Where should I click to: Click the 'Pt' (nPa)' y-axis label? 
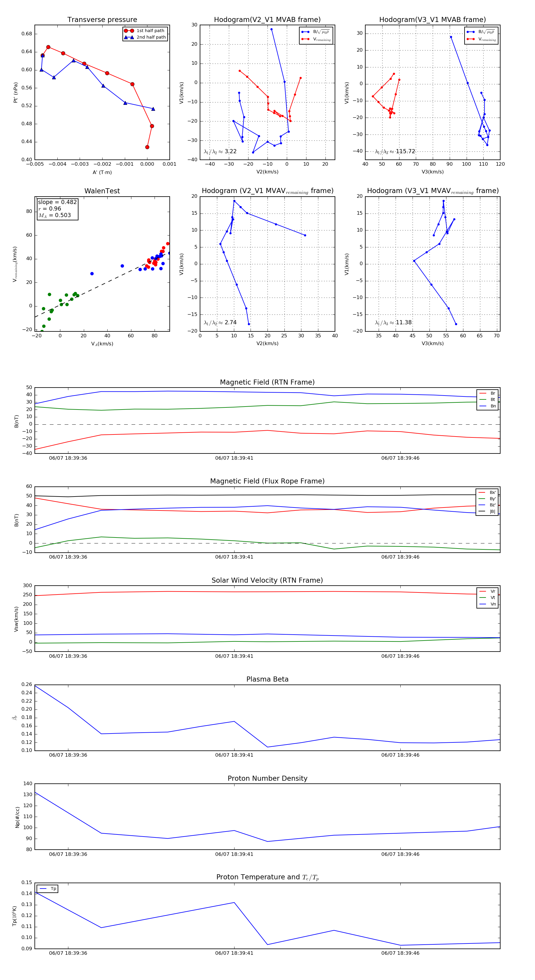(x=16, y=92)
